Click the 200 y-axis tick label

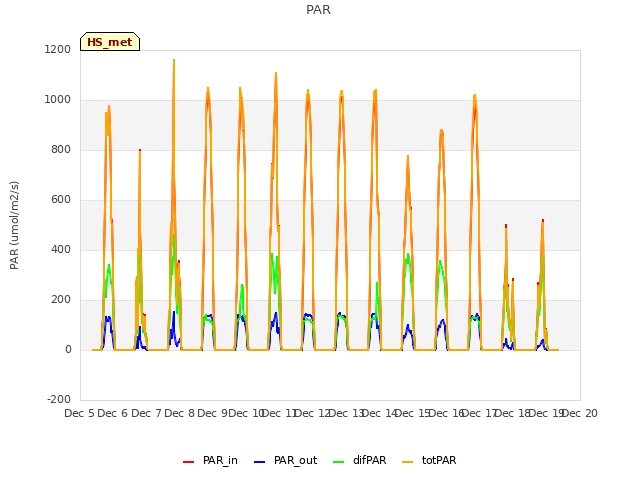tap(61, 300)
